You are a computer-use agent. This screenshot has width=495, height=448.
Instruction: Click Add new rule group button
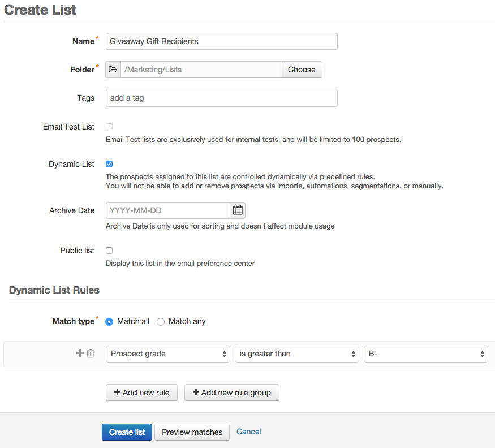[232, 393]
